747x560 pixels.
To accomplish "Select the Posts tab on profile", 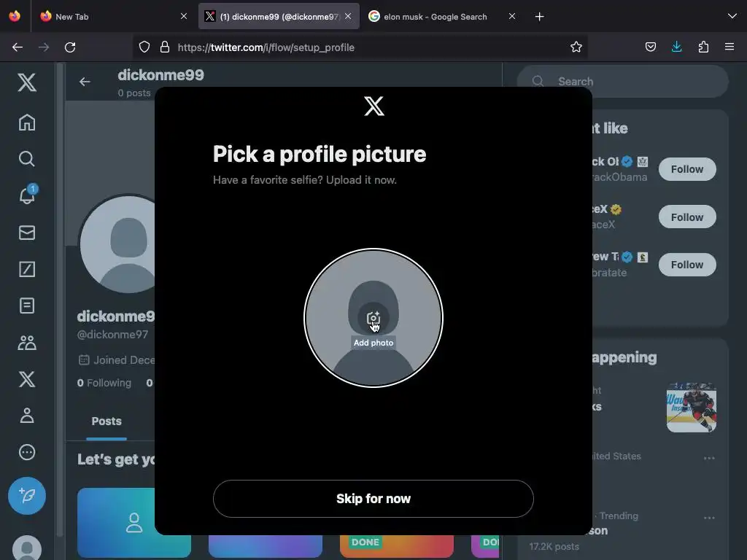I will tap(107, 421).
